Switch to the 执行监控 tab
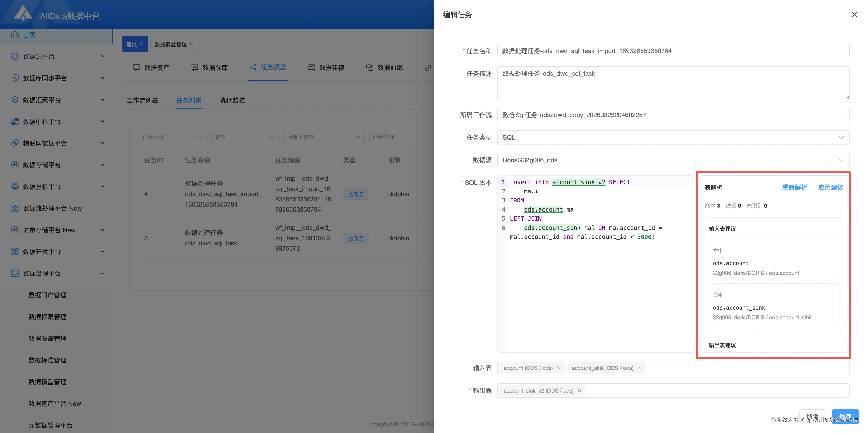 [x=232, y=100]
